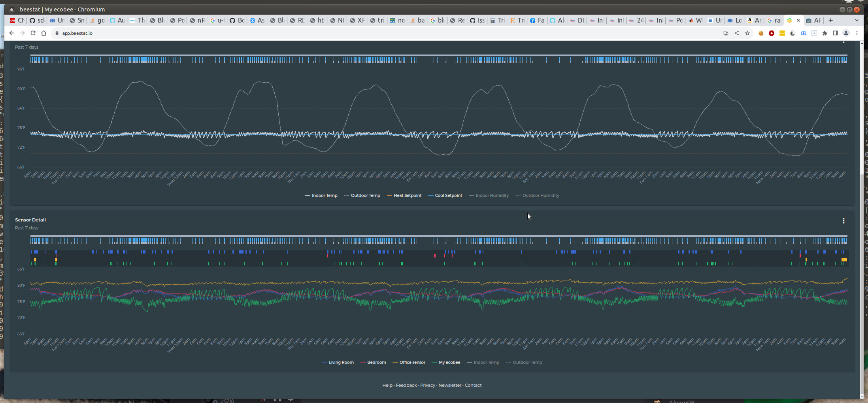Toggle the Indoor Temp series in legend
This screenshot has width=868, height=403.
coord(324,195)
